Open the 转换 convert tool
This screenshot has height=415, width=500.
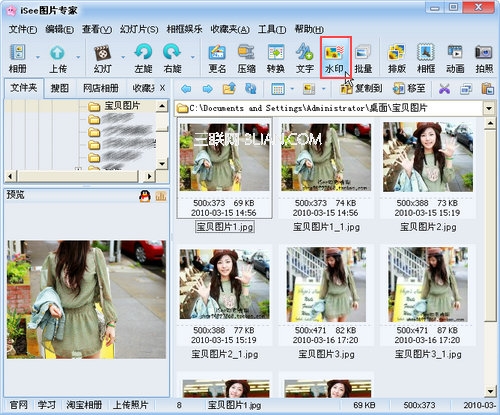pos(276,58)
